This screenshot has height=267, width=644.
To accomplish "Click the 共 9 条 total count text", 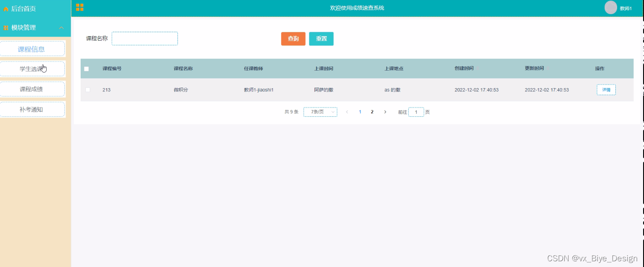I will 292,112.
